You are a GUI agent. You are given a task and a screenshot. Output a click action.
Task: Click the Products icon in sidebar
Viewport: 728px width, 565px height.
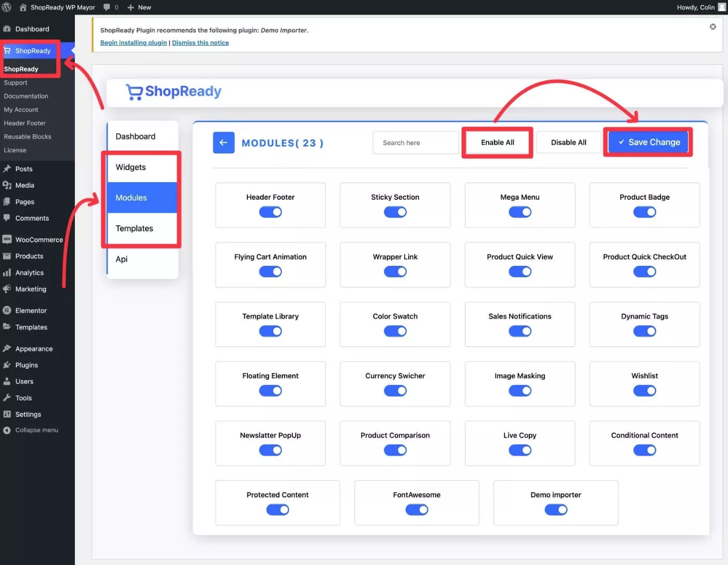point(7,256)
